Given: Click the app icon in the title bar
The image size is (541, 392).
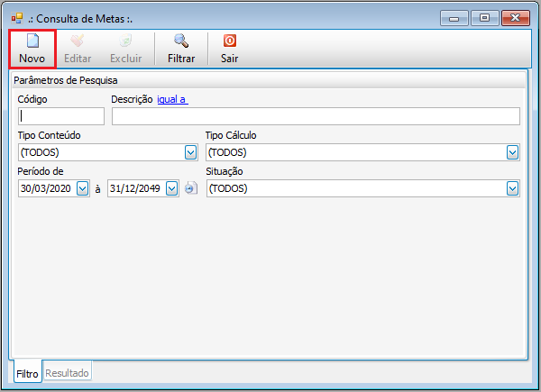Looking at the screenshot, I should (17, 18).
